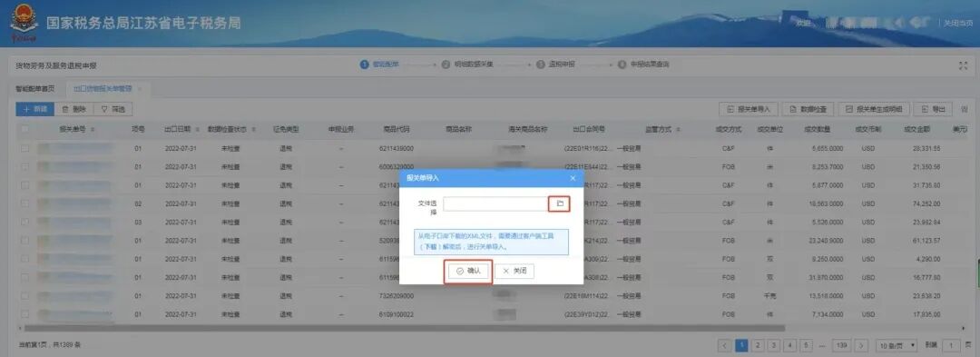Click the 导出 export button
Screen dimensions: 980x357
coord(933,109)
